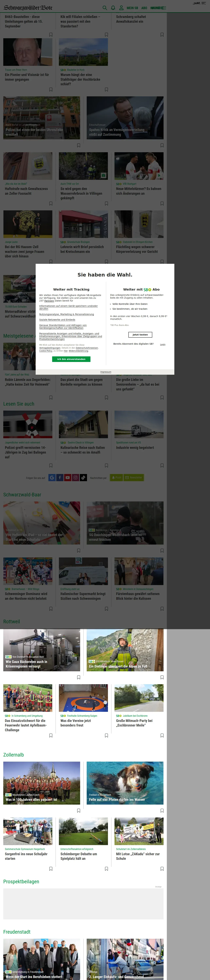
Task: Bookmark the Hochbrücke Stahlträger article
Action: click(x=106, y=89)
